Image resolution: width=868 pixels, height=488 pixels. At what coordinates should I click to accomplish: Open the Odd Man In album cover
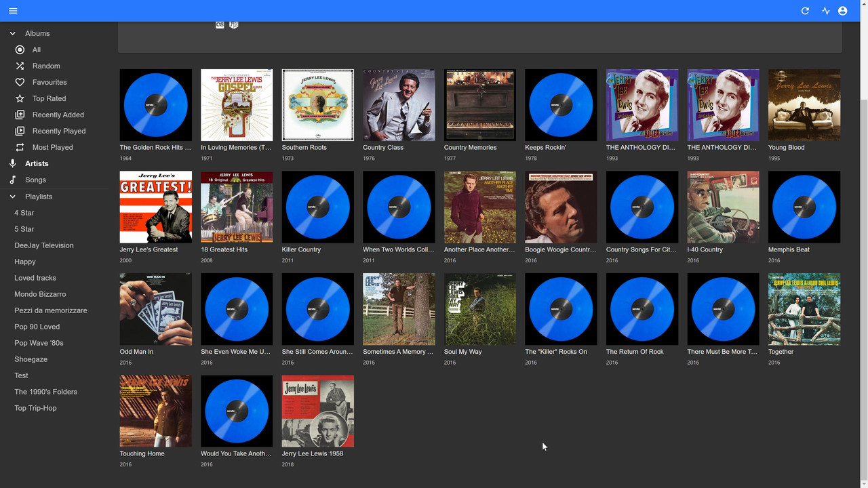[x=156, y=309]
